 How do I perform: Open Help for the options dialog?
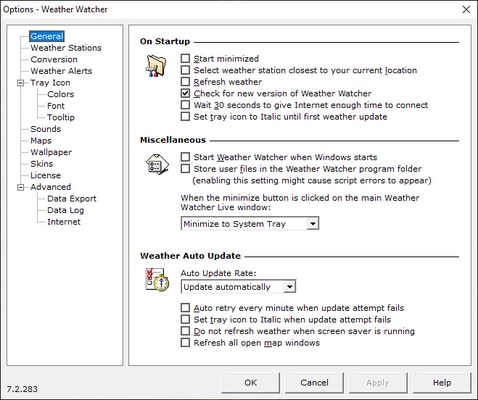pyautogui.click(x=442, y=383)
